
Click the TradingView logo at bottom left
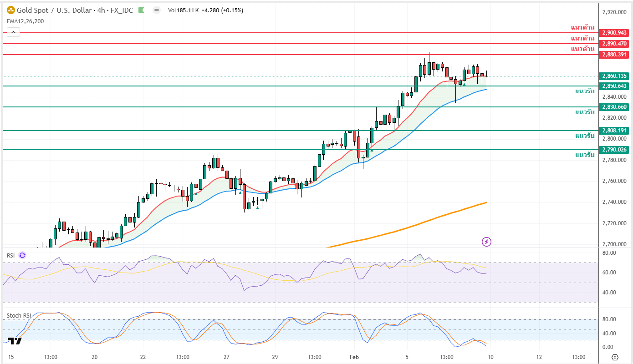tap(15, 341)
